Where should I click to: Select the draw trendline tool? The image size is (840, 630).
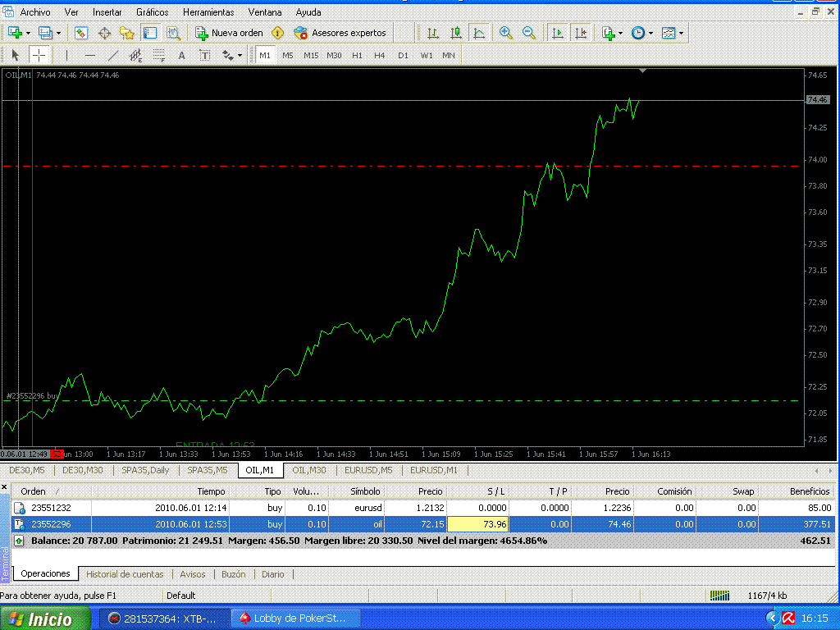tap(113, 55)
